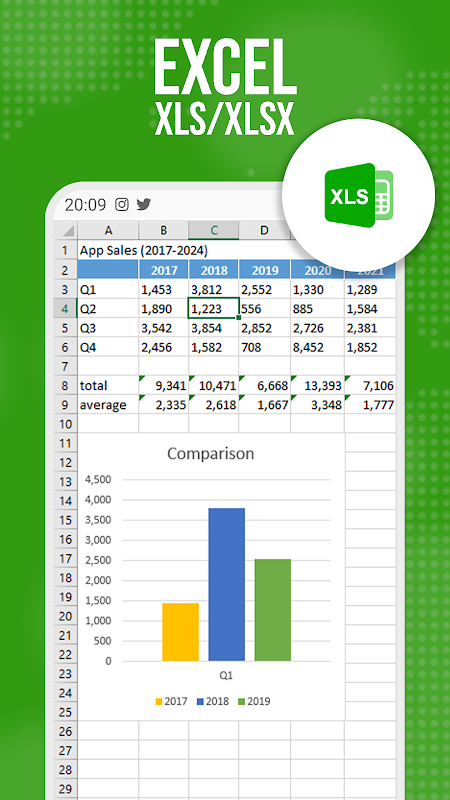
Task: Click the 'total' label cell
Action: pos(108,385)
